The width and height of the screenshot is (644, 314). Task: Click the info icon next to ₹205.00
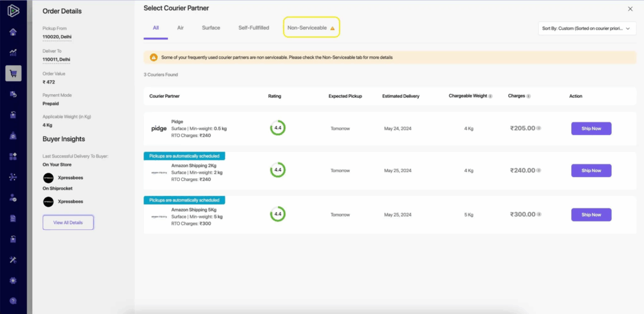point(539,128)
